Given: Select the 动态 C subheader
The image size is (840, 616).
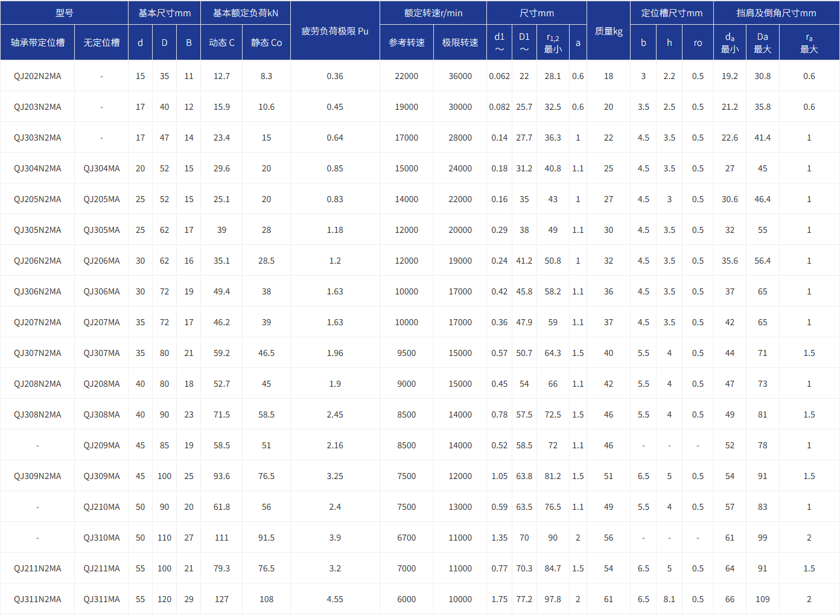Looking at the screenshot, I should click(221, 42).
